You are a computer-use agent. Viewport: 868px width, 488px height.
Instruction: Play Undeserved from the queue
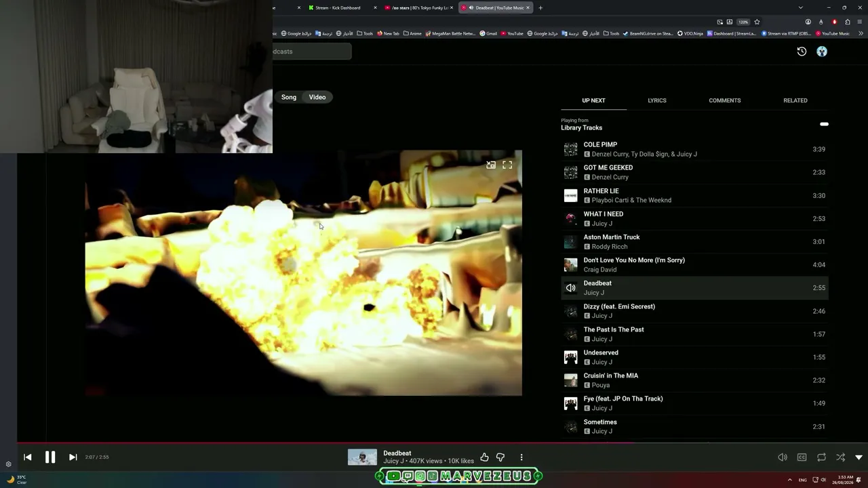(x=694, y=357)
